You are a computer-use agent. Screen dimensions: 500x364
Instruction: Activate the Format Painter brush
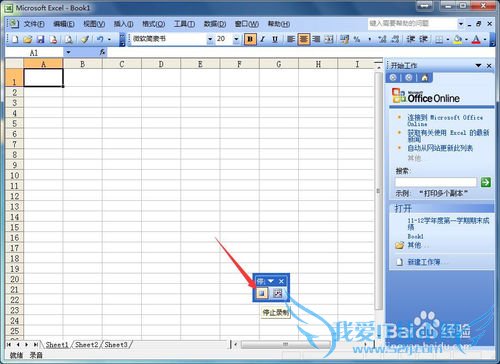tap(85, 39)
